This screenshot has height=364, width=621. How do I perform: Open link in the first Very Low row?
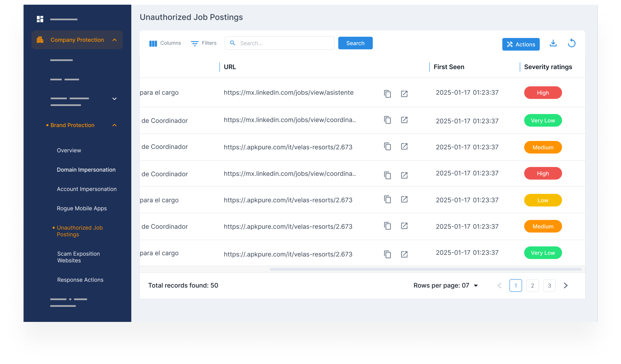(x=404, y=120)
